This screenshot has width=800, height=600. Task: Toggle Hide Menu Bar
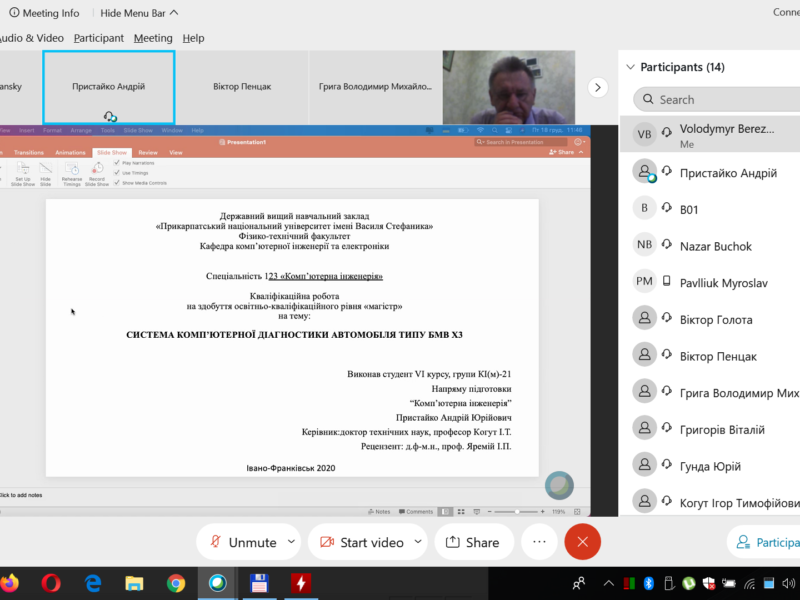pos(140,13)
